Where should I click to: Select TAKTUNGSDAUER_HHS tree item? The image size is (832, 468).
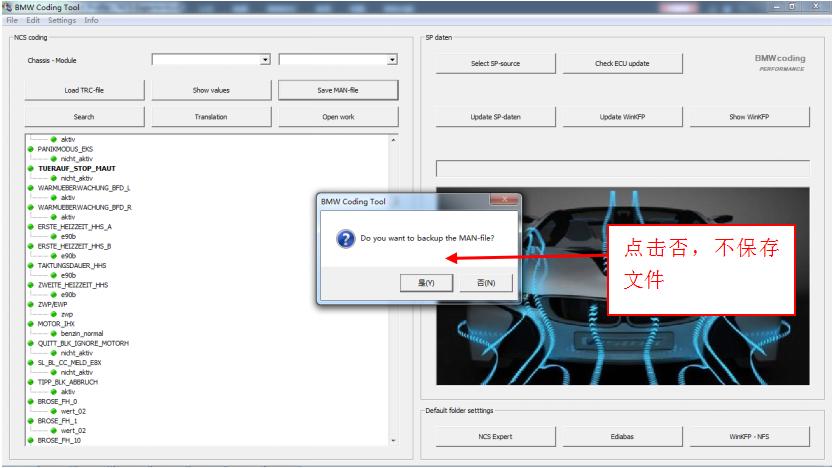click(72, 265)
